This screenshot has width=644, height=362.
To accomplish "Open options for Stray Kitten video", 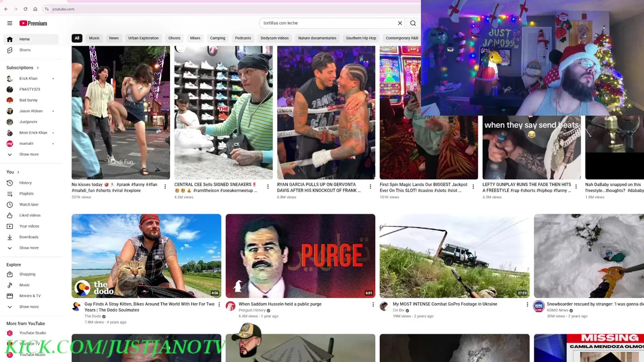I will [219, 305].
